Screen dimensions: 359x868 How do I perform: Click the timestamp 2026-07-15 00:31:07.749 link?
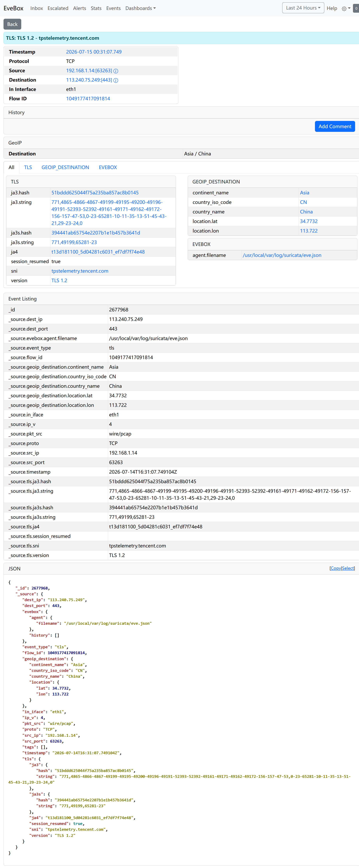coord(94,52)
